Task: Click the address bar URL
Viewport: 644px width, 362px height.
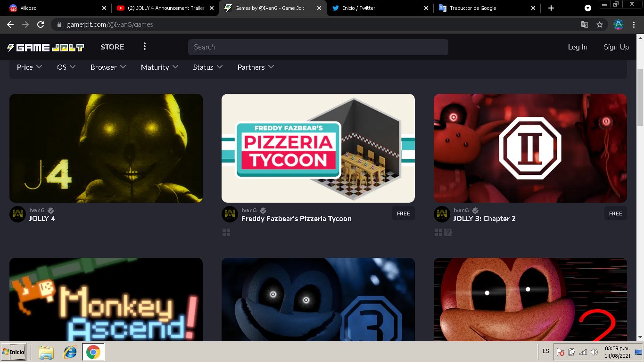Action: [x=109, y=25]
